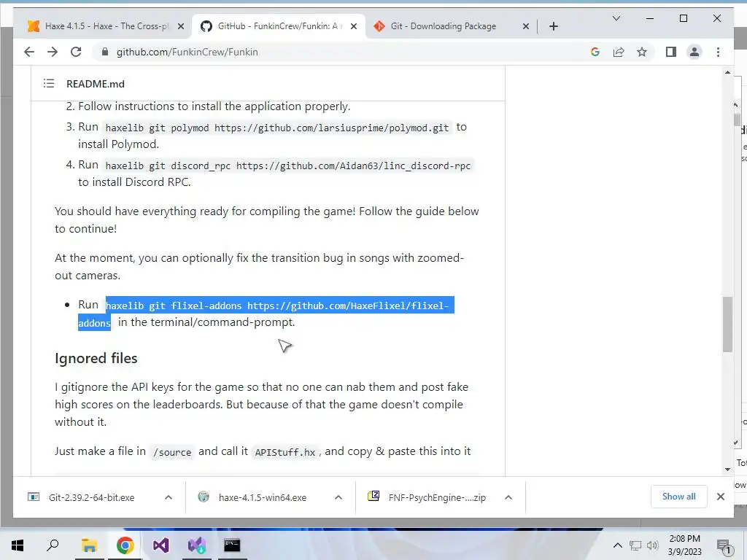Click the Google icon in the address bar
The image size is (747, 560).
pos(595,52)
